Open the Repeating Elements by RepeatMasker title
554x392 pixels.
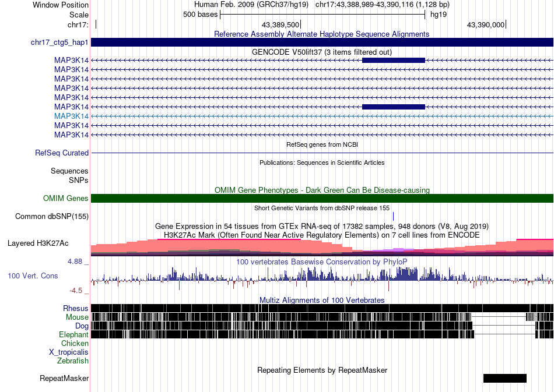pyautogui.click(x=322, y=370)
